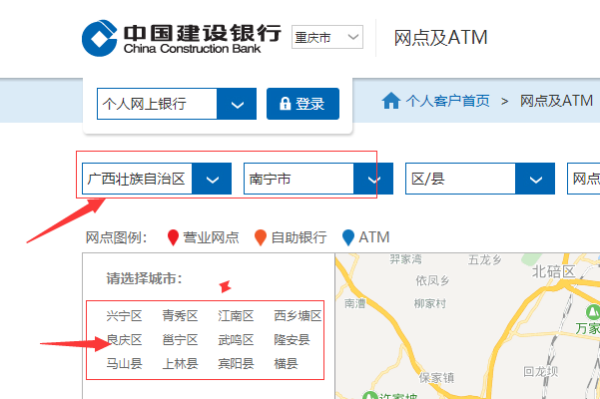Open the 重庆市 city selector dropdown

pos(327,37)
